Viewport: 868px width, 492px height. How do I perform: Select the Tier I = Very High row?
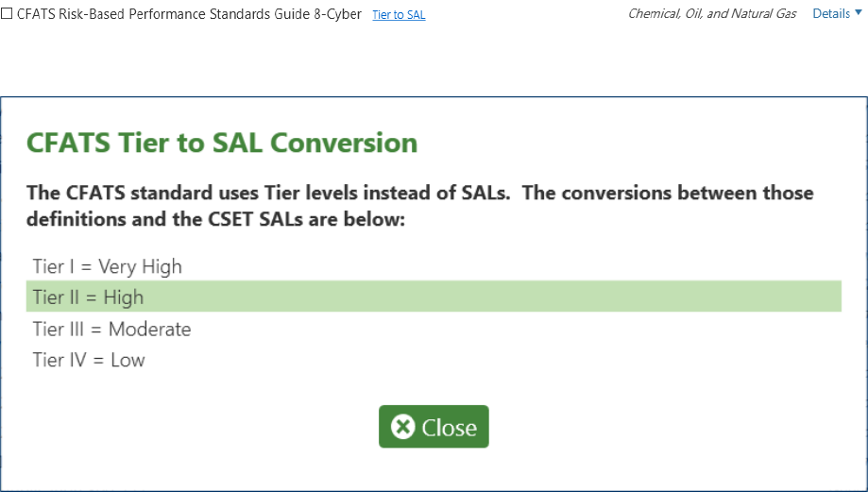(107, 266)
